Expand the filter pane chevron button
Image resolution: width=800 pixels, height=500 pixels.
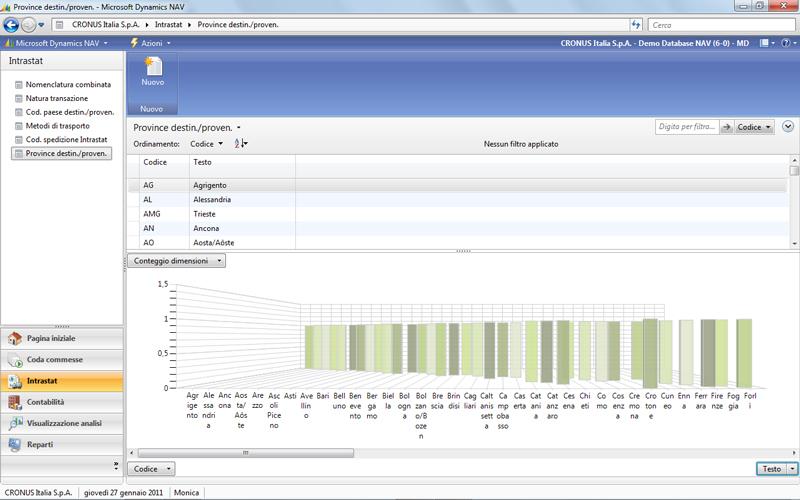point(788,127)
